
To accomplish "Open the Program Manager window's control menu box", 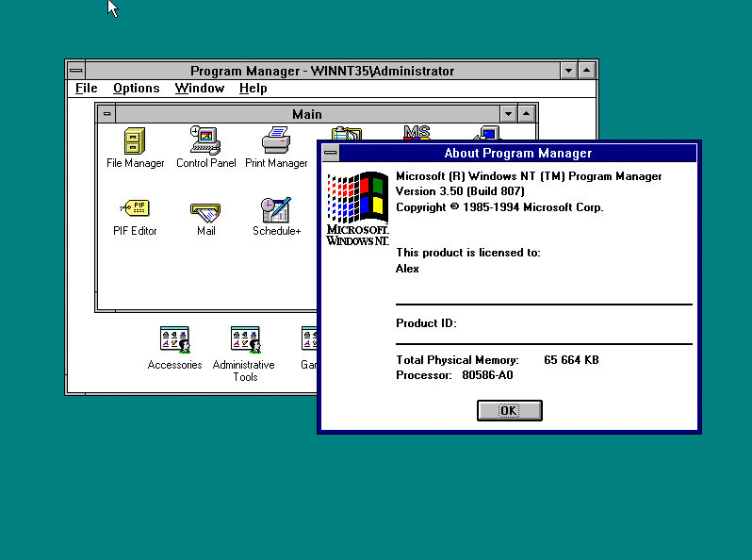I will point(75,71).
